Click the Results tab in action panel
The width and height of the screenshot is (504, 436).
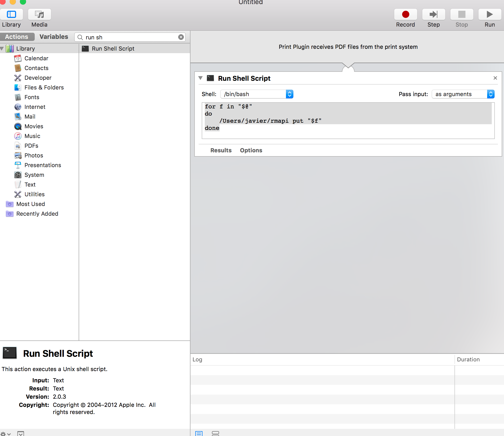(x=221, y=150)
